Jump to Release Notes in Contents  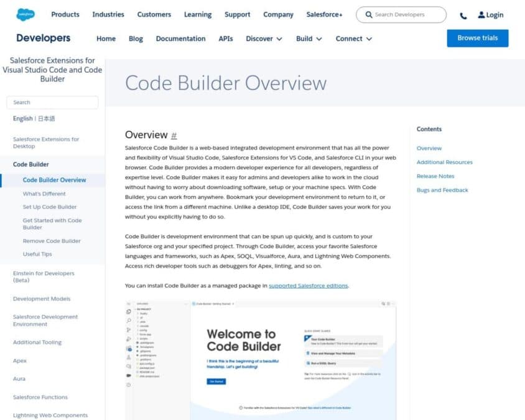(435, 176)
